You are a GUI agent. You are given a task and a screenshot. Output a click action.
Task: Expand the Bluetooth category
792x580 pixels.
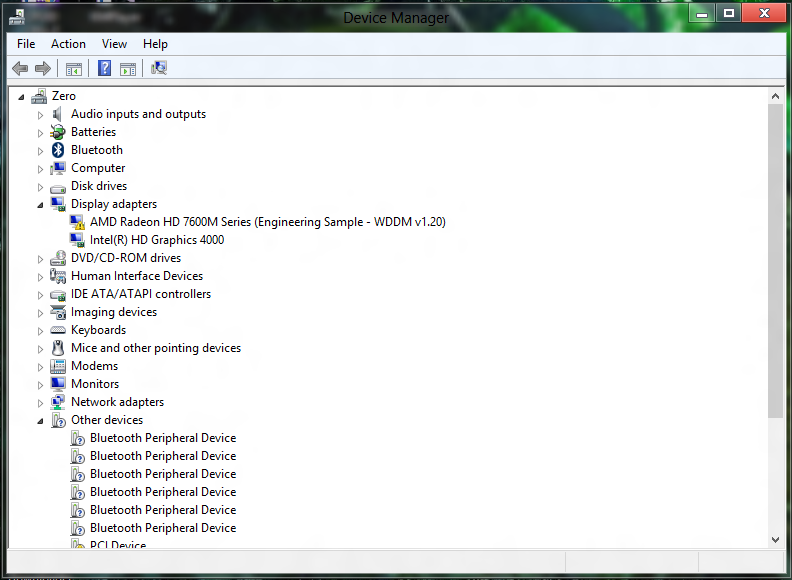(x=40, y=151)
